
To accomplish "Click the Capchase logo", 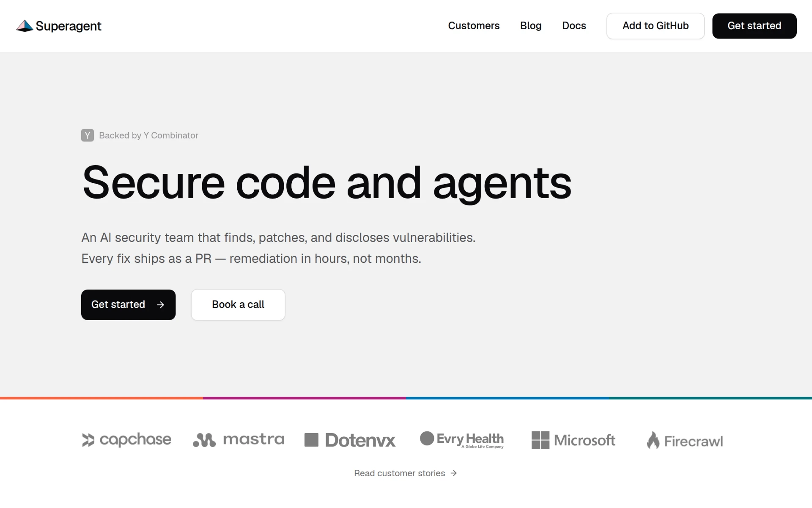I will pyautogui.click(x=127, y=440).
